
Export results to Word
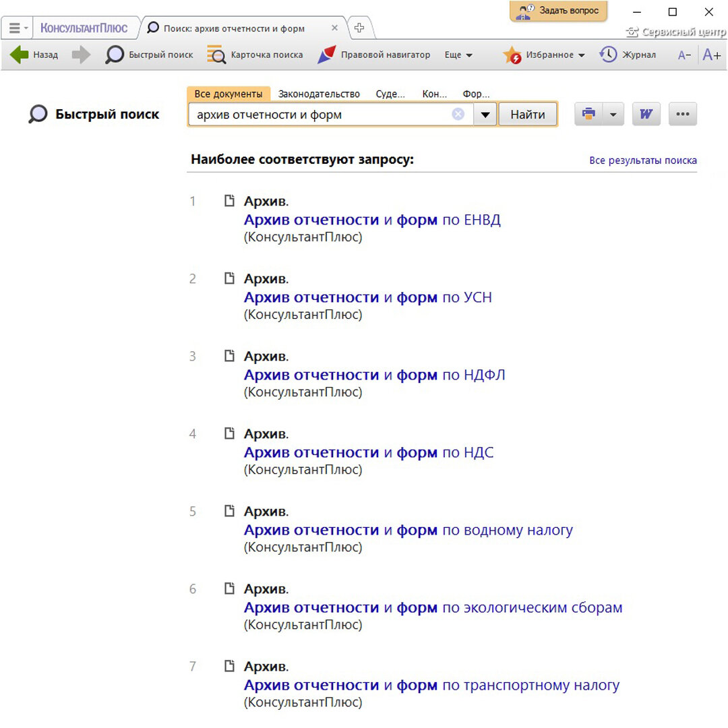pyautogui.click(x=646, y=114)
